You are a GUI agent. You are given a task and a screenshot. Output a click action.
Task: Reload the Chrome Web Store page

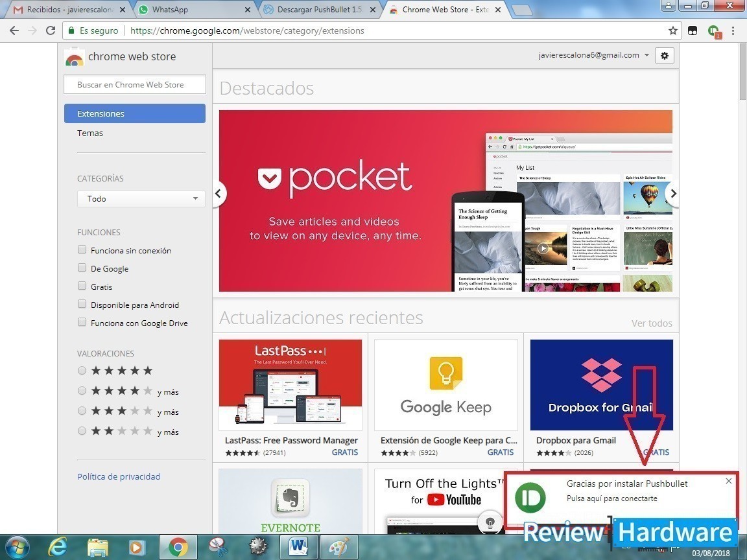click(51, 30)
